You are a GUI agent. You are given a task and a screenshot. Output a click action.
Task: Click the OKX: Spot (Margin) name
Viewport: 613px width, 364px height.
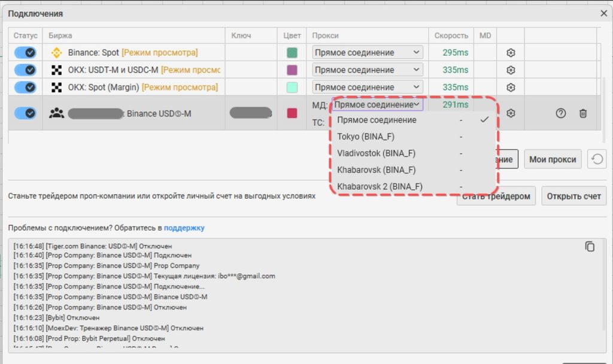(104, 87)
